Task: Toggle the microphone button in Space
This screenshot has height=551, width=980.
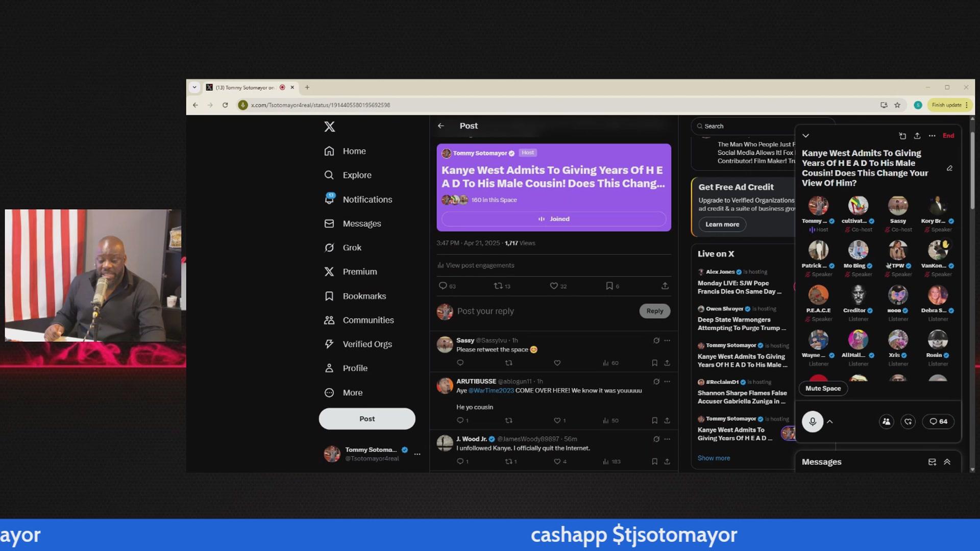Action: tap(813, 421)
